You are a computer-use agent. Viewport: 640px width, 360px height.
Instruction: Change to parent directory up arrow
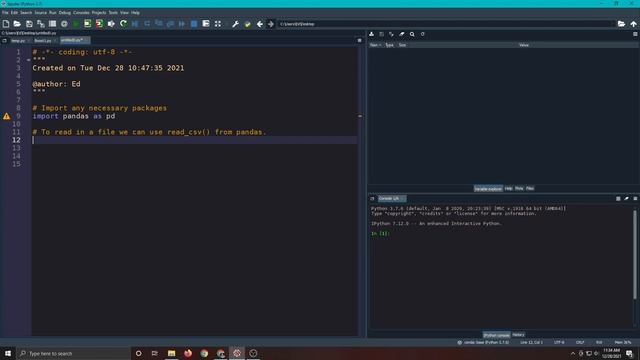[633, 24]
